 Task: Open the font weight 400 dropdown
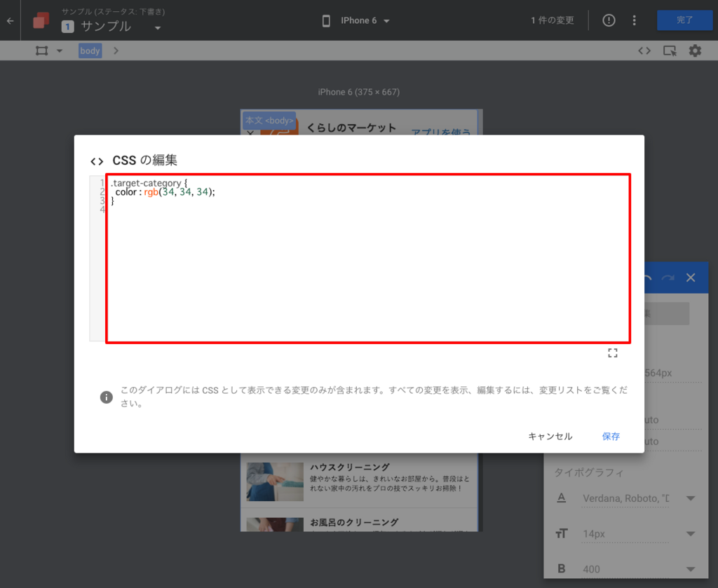coord(689,569)
